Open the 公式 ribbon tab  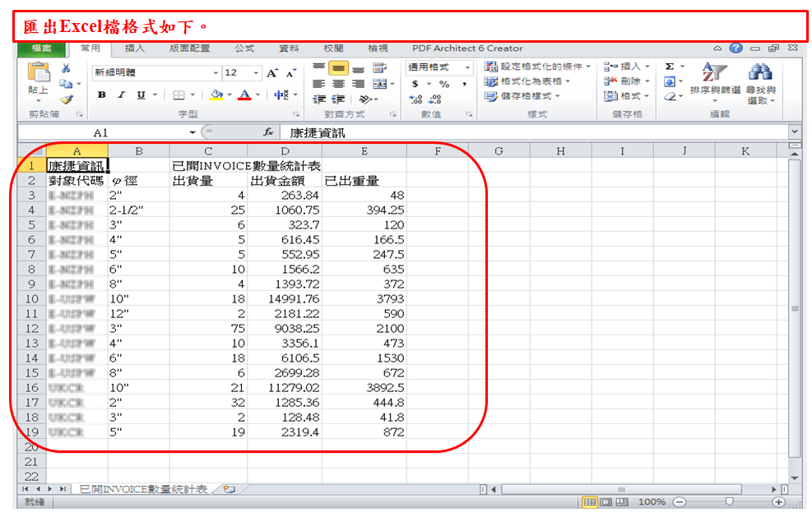244,48
